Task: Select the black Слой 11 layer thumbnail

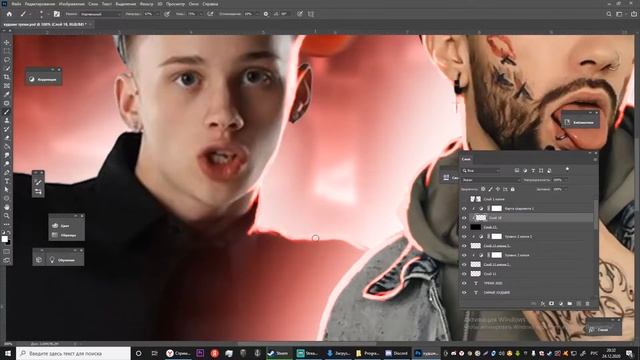Action: point(476,227)
